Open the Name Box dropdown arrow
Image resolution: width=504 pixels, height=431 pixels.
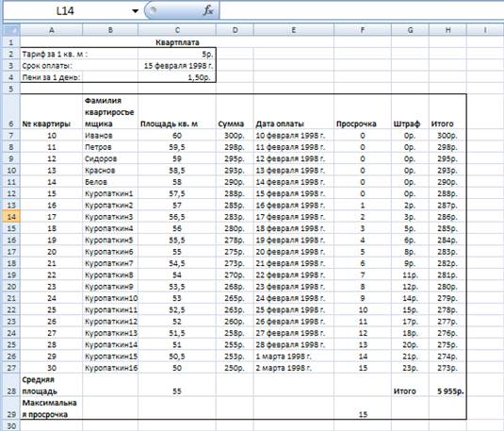pos(136,11)
